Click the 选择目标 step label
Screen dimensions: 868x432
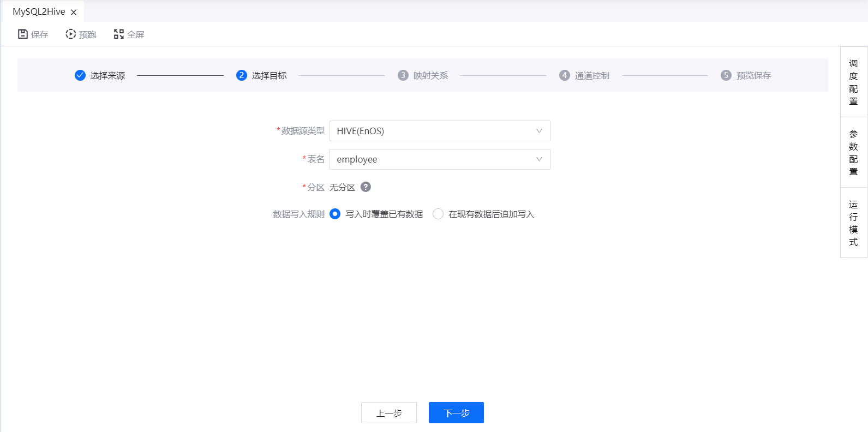point(270,75)
